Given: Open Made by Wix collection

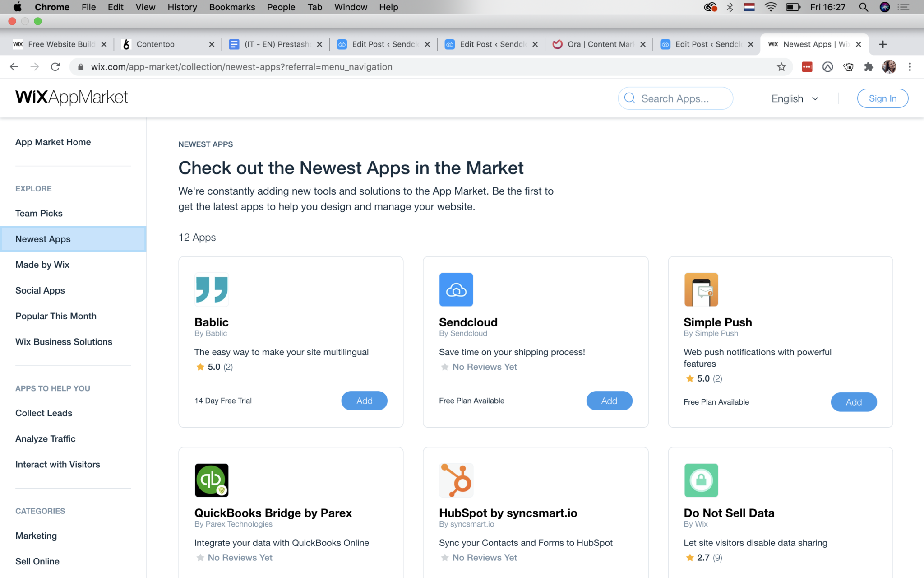Looking at the screenshot, I should pyautogui.click(x=42, y=265).
